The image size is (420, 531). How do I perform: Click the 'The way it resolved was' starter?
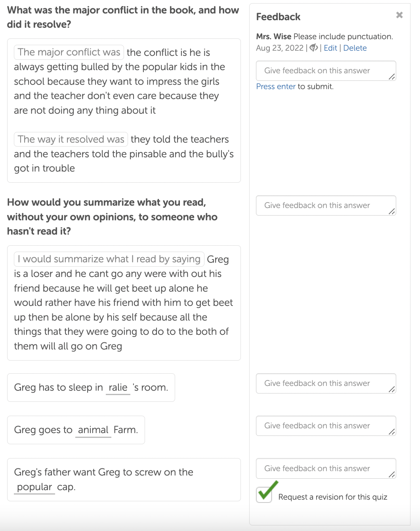71,139
